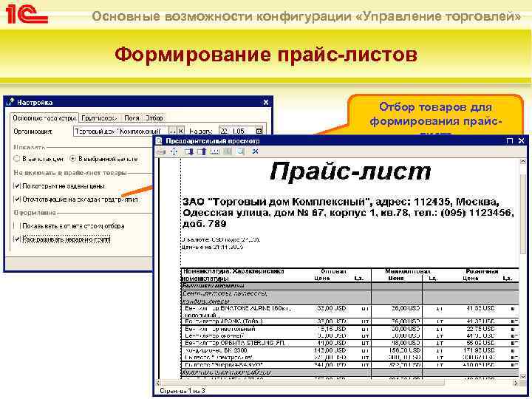The image size is (532, 399).
Task: Enable 'Показывать в отчете строку отбора' checkbox
Action: click(16, 226)
